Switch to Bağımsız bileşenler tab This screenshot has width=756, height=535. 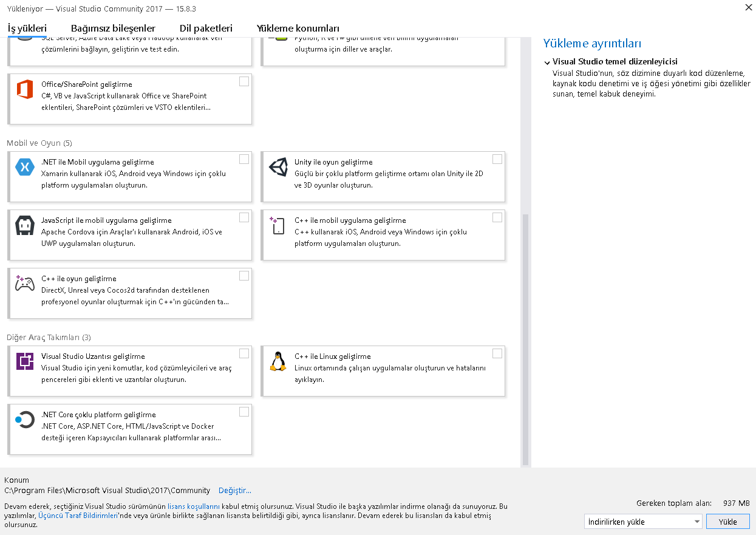(x=113, y=29)
